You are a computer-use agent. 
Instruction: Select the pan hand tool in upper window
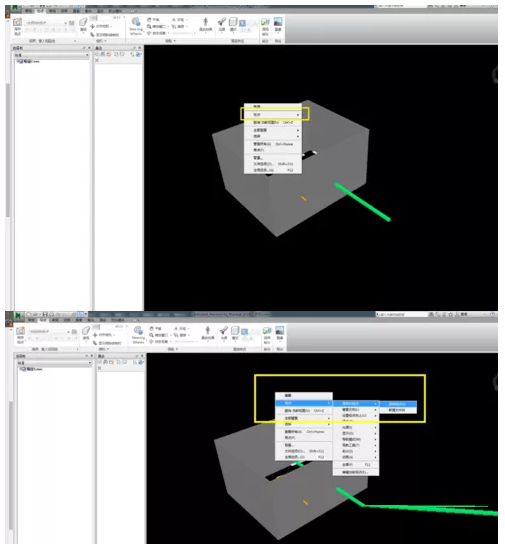[149, 20]
